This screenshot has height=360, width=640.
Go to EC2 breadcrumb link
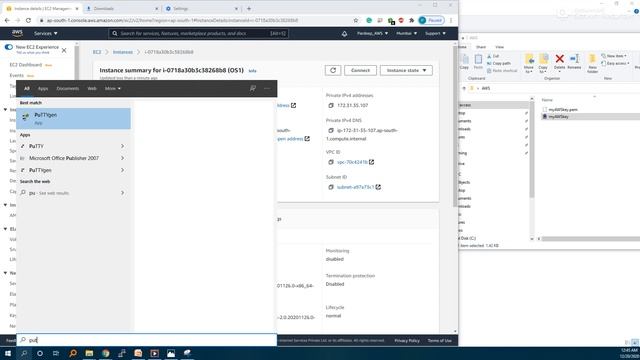97,52
